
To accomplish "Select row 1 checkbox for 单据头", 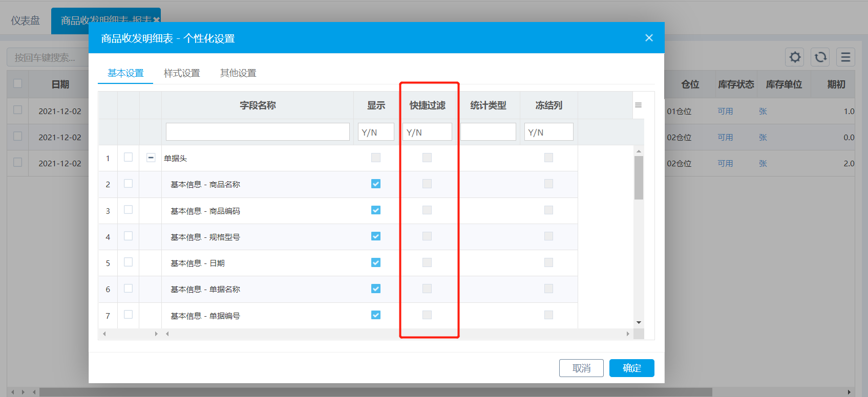I will 128,157.
